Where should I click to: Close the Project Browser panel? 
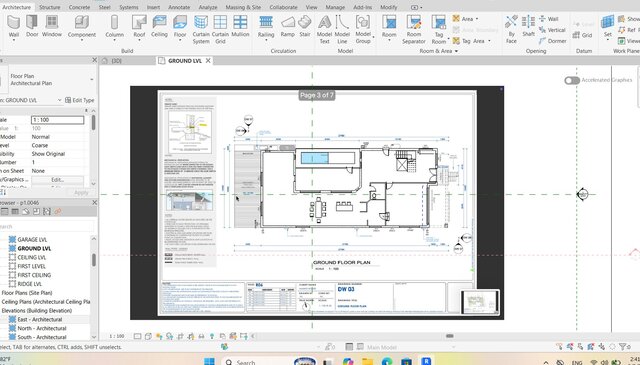click(x=94, y=203)
